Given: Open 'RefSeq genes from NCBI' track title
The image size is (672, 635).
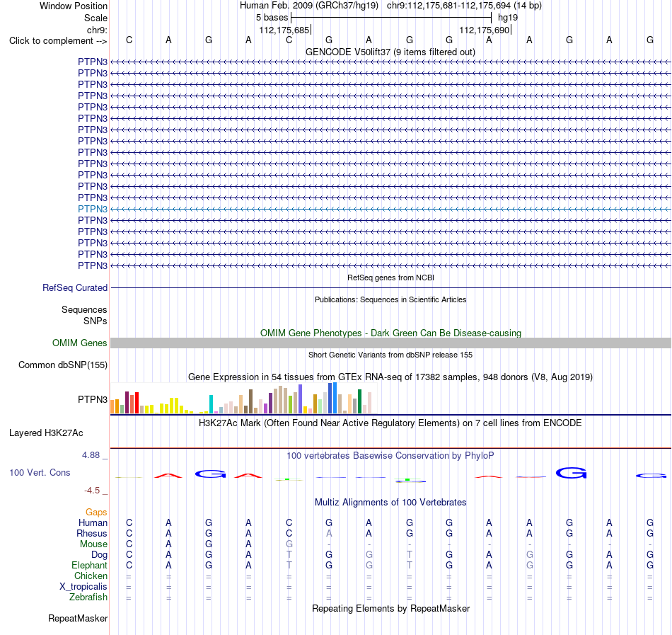Looking at the screenshot, I should 390,278.
